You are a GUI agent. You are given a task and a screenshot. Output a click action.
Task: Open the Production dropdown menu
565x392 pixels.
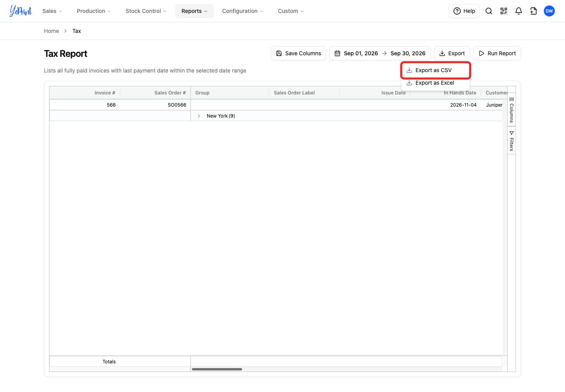click(x=94, y=11)
